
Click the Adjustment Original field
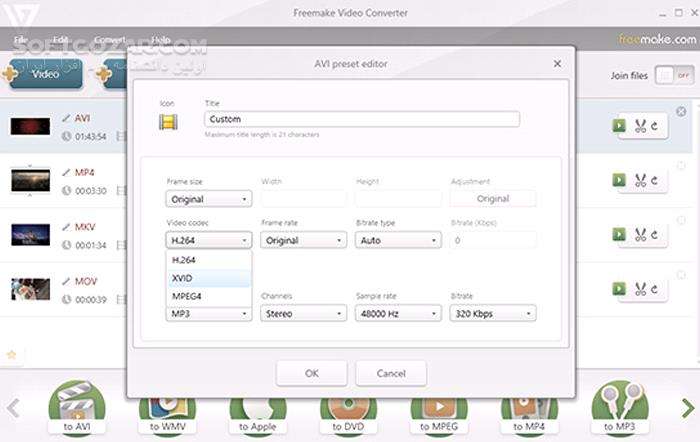coord(492,199)
